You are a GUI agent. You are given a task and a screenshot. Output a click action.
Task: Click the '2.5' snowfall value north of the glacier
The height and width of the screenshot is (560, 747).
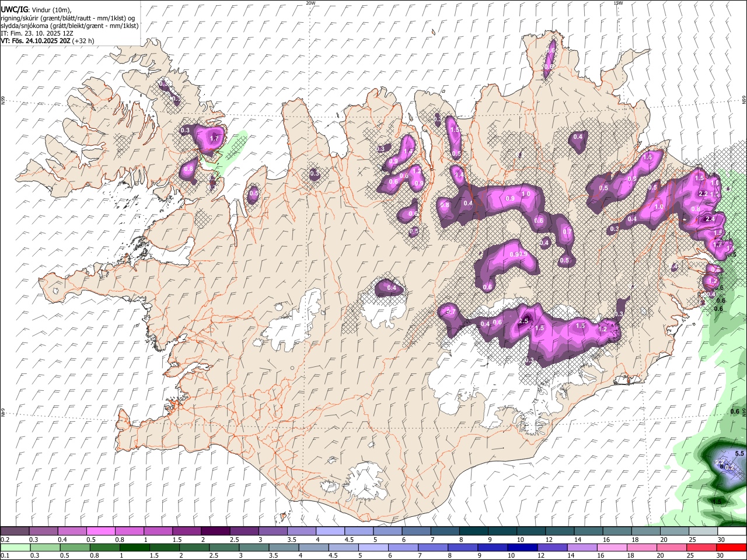(523, 321)
